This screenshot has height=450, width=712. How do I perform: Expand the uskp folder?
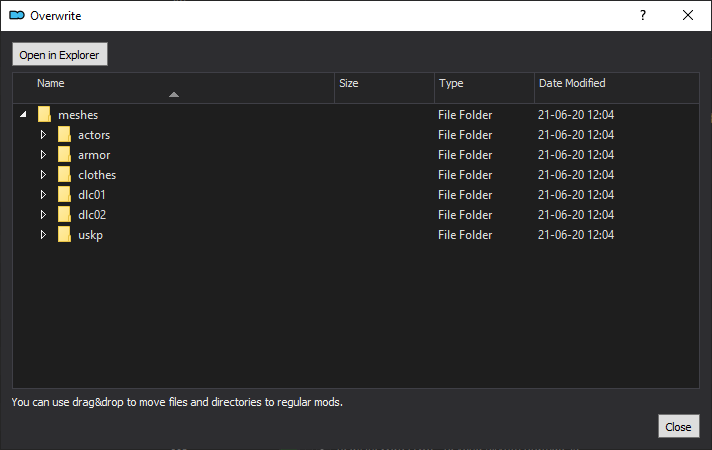pos(43,234)
